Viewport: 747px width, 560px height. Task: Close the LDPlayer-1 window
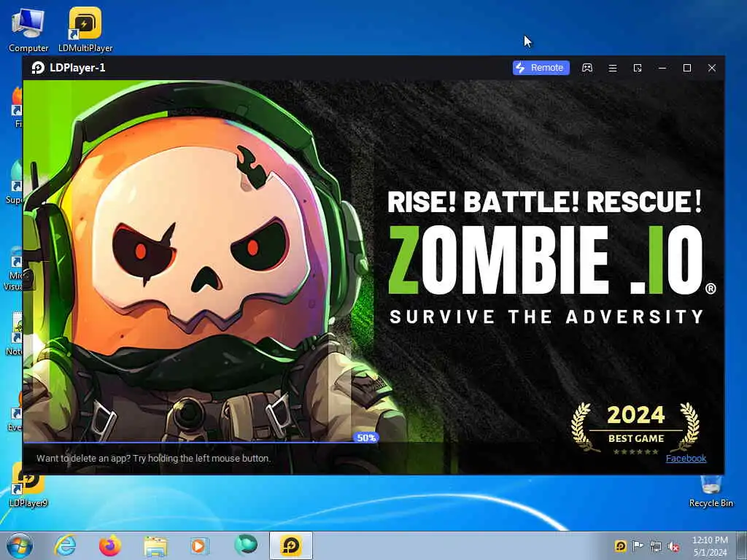click(712, 68)
